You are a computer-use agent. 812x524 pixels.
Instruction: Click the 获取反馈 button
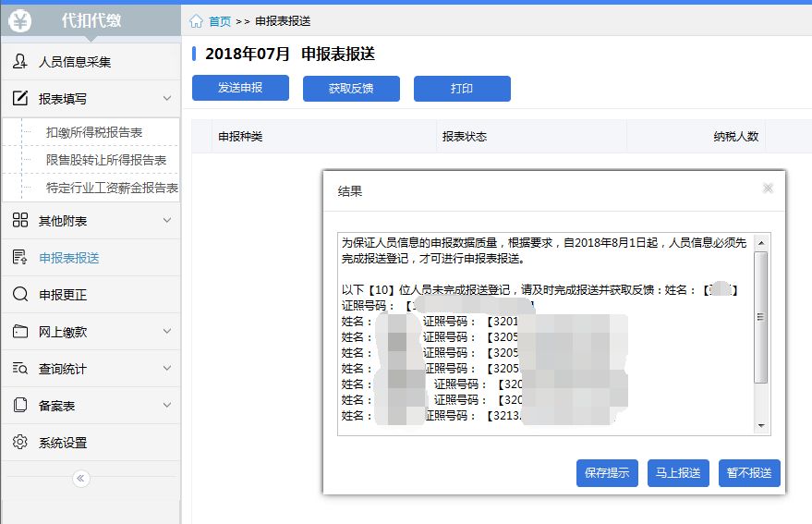click(351, 88)
